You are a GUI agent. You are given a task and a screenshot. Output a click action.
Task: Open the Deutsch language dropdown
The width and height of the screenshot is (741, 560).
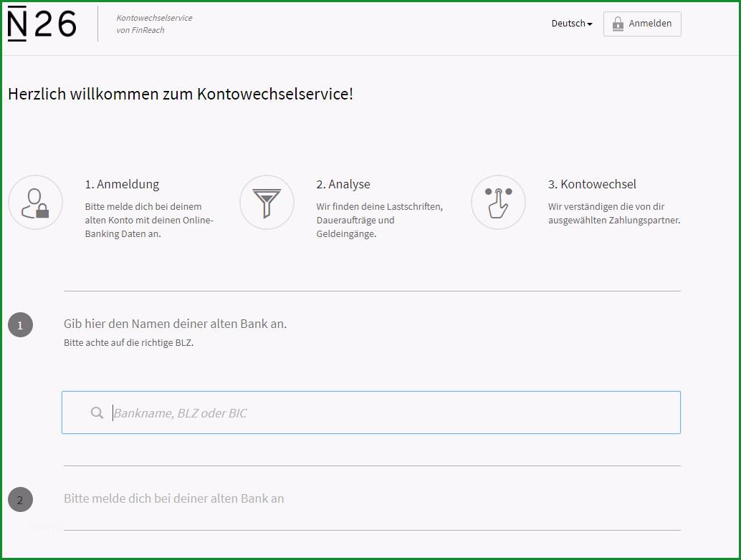click(571, 24)
